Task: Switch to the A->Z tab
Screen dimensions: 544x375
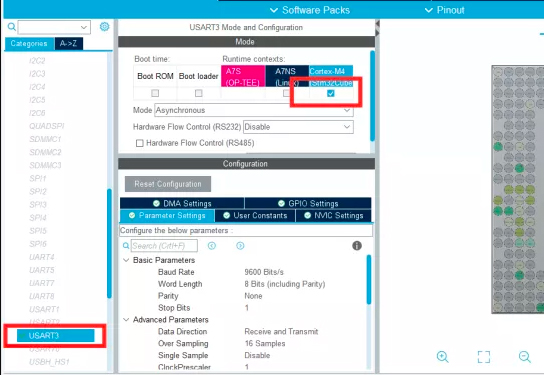Action: tap(69, 44)
